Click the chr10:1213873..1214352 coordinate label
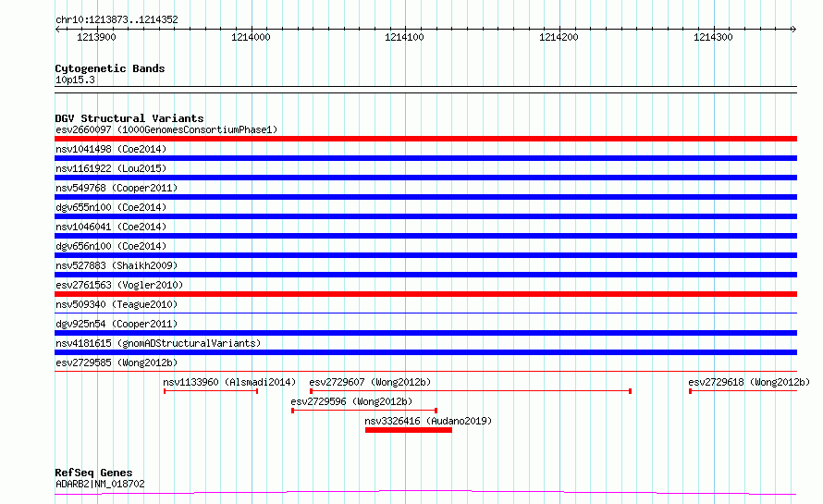Image resolution: width=823 pixels, height=504 pixels. tap(117, 20)
